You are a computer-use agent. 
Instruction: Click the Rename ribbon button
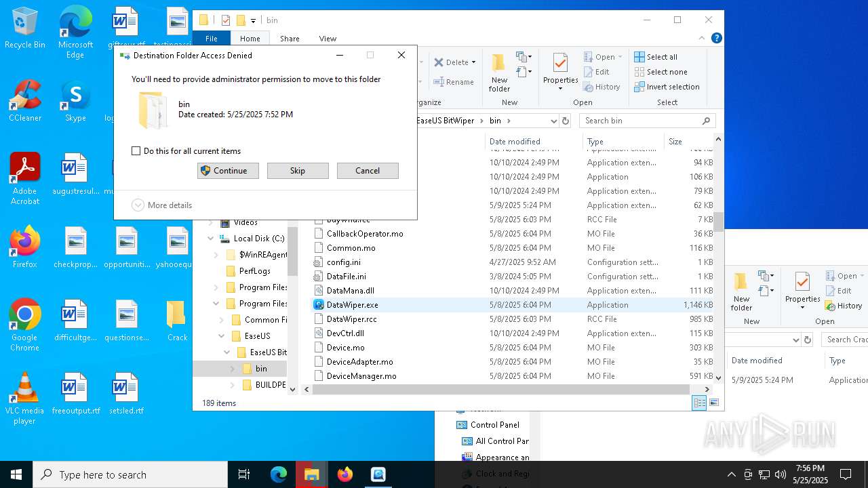coord(454,82)
